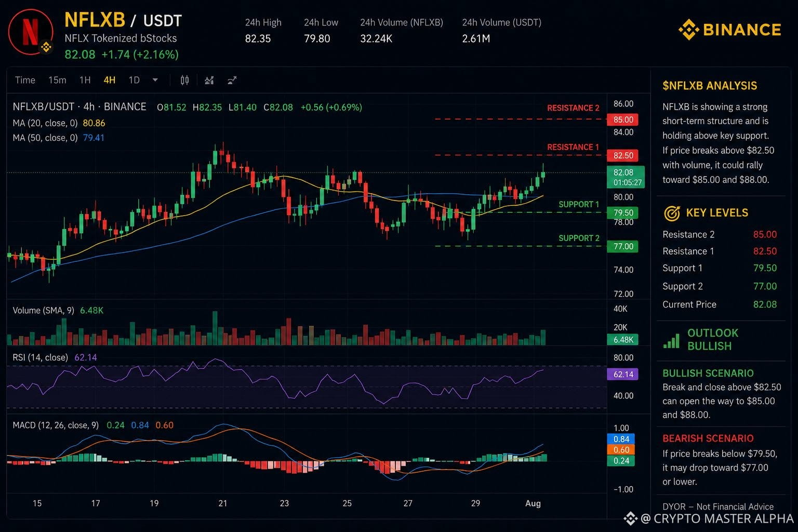The height and width of the screenshot is (532, 798).
Task: Click the '$NFLXB ANALYSIS' heading
Action: coord(710,86)
